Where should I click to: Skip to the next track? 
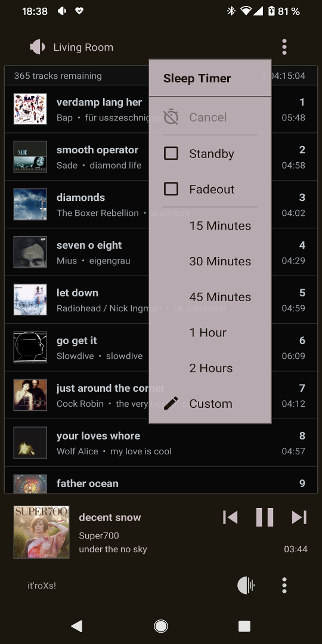click(299, 517)
